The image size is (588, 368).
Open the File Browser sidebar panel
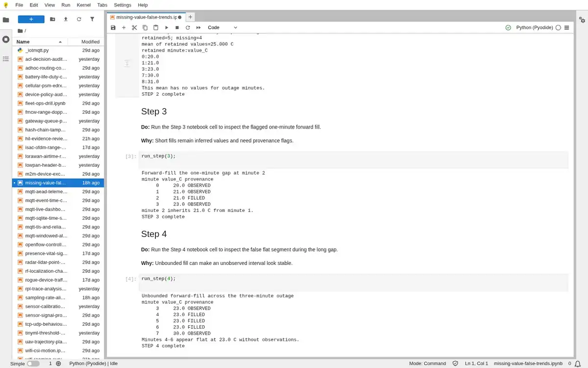[6, 20]
